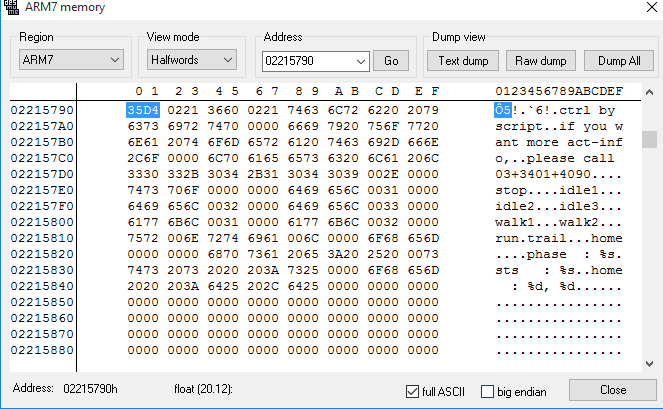663x409 pixels.
Task: Click ASCII text 'walk1...walk2...'
Action: pyautogui.click(x=559, y=222)
